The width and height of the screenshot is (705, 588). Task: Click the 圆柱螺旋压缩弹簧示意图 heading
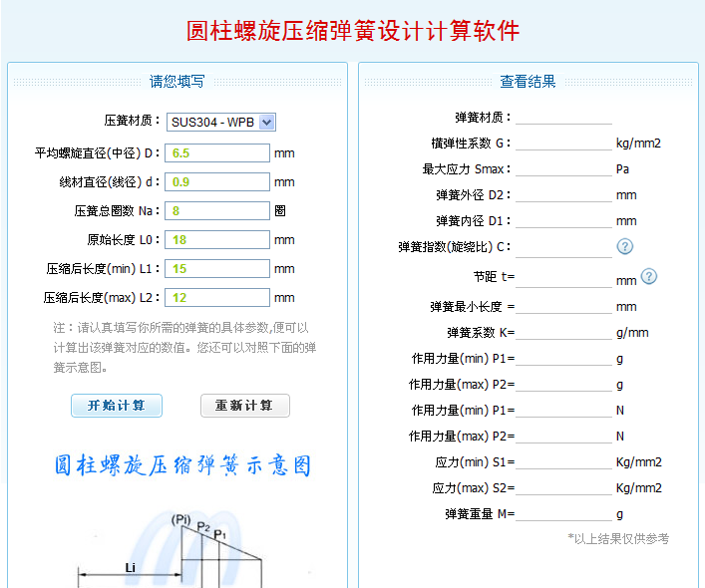182,465
